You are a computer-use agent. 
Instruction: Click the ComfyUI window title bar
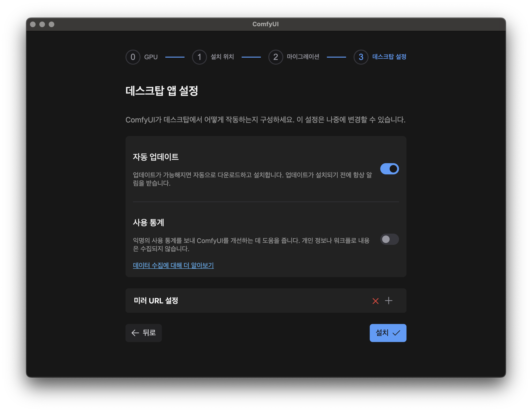266,24
